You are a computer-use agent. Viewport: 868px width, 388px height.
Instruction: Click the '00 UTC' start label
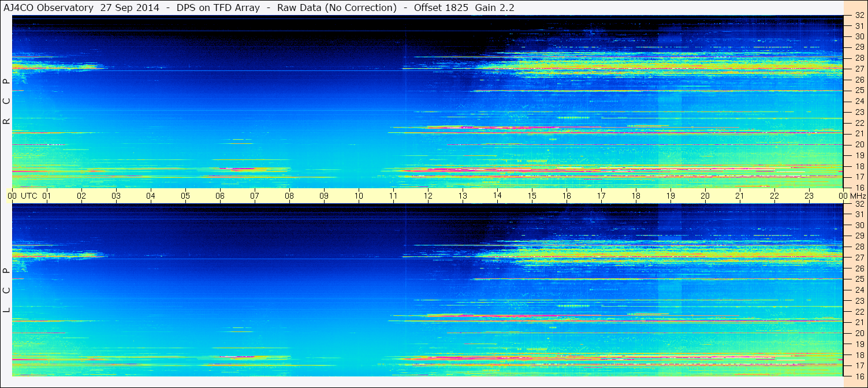click(x=23, y=196)
